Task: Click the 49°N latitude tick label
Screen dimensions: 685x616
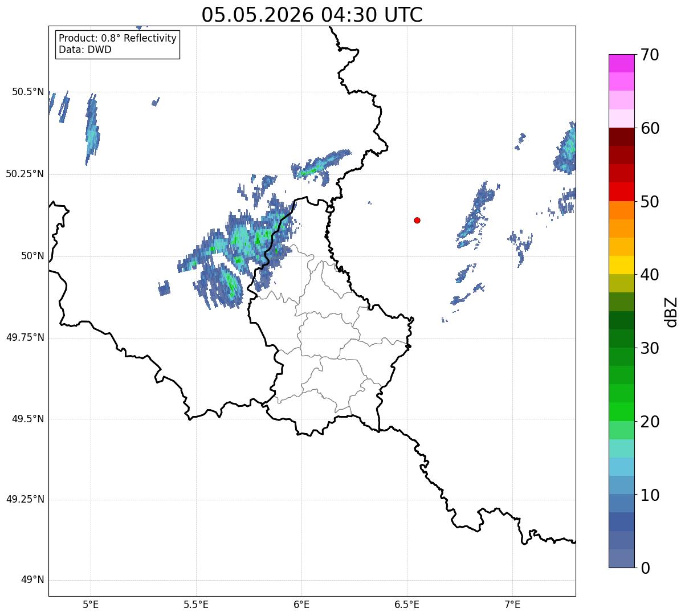Action: (32, 580)
